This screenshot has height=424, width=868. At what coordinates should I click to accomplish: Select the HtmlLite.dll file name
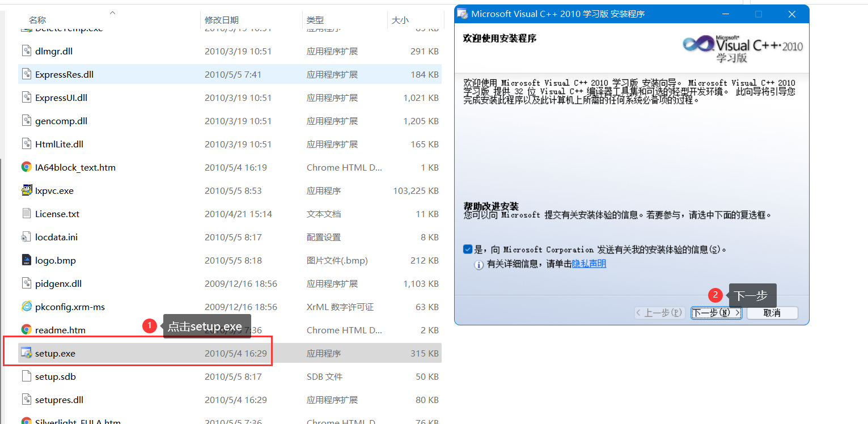click(x=59, y=144)
